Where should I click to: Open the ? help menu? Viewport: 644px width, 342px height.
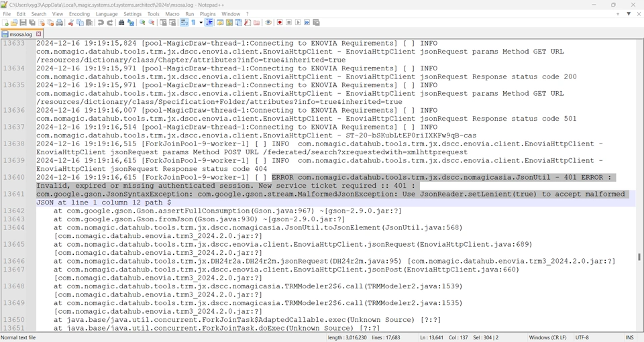click(248, 14)
